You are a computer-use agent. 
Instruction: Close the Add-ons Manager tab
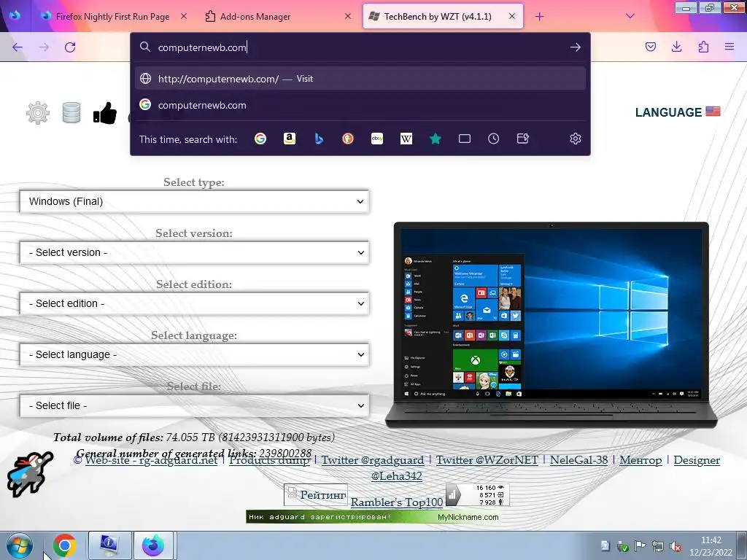348,16
